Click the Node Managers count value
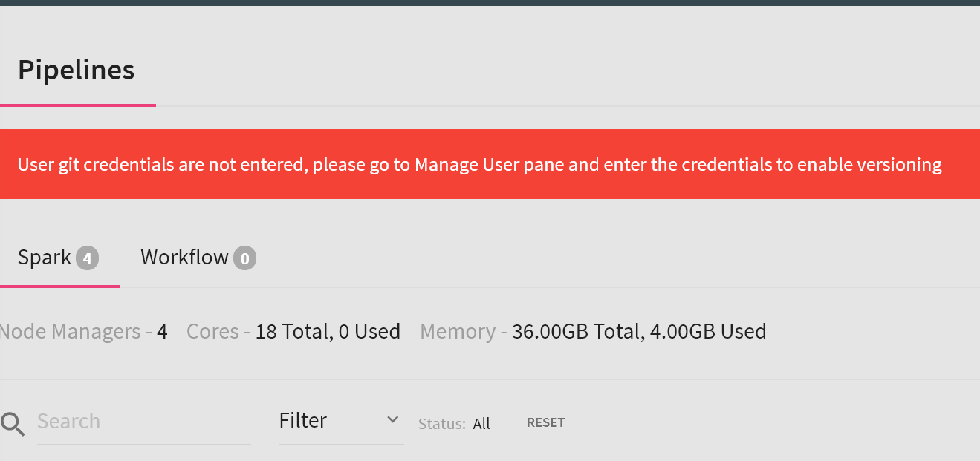This screenshot has height=461, width=980. [x=162, y=331]
